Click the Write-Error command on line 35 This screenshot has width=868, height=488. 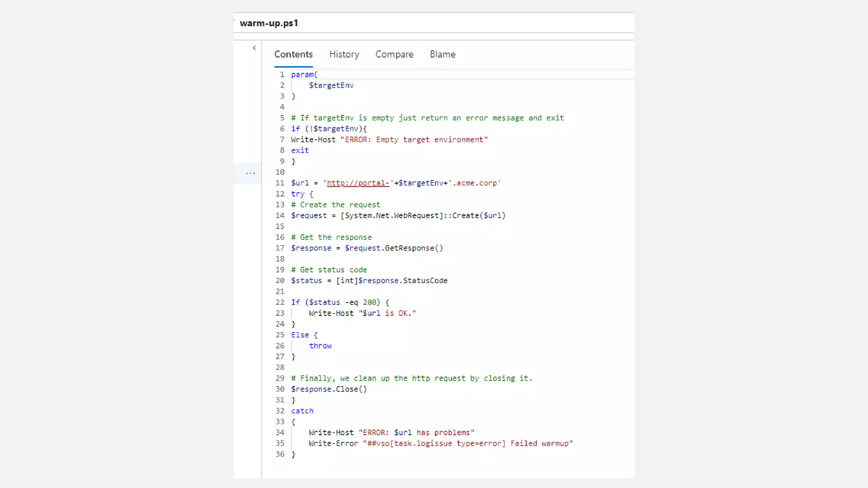click(x=333, y=444)
